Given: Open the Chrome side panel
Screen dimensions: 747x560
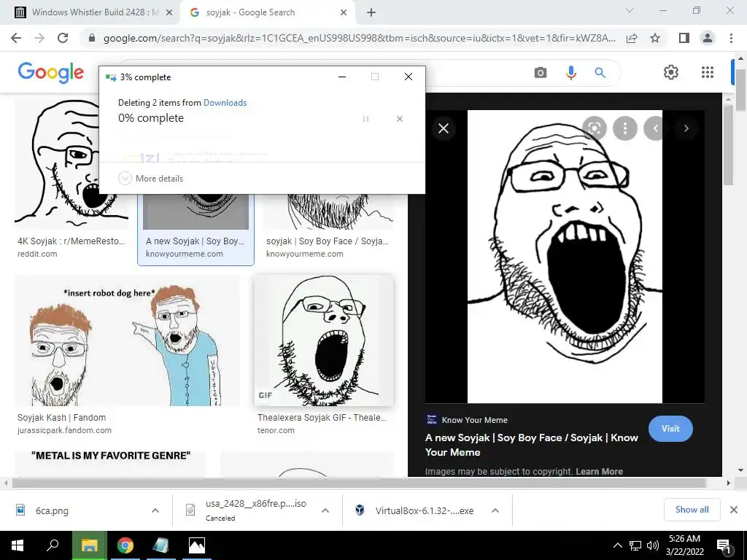Looking at the screenshot, I should [684, 38].
